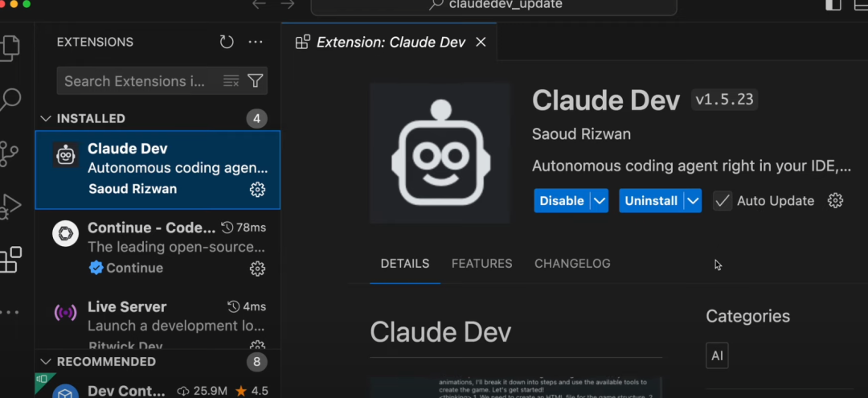Image resolution: width=868 pixels, height=398 pixels.
Task: Open publisher Saoud Rizwan link
Action: pyautogui.click(x=581, y=134)
